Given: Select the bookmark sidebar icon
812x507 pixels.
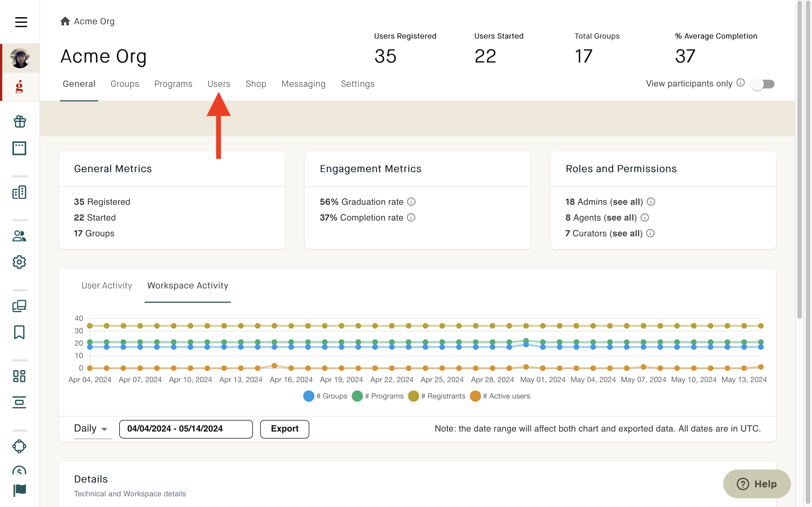Looking at the screenshot, I should (19, 332).
